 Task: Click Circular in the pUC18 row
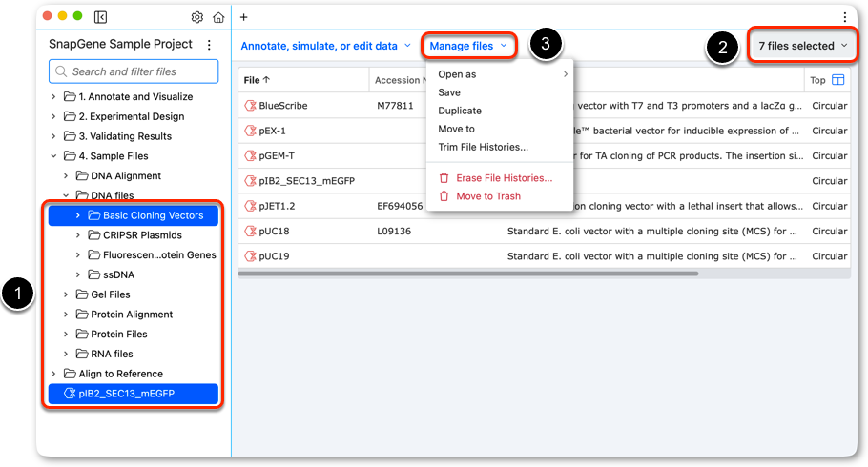pos(829,231)
